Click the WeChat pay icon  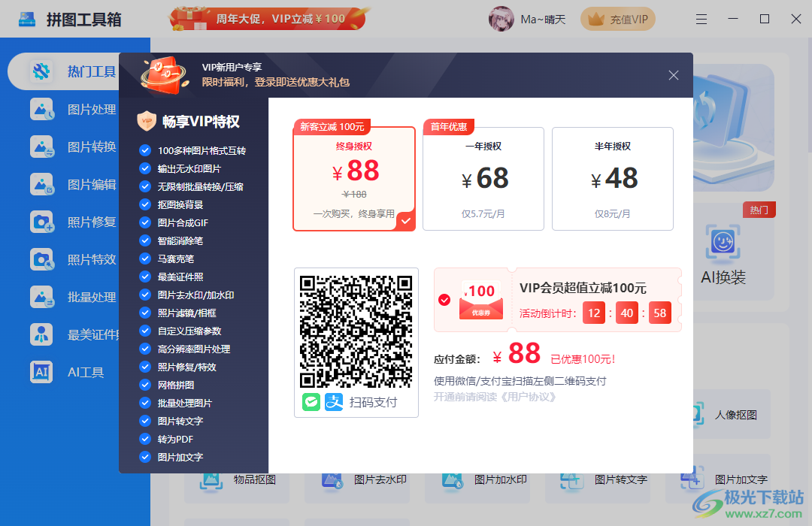click(x=311, y=402)
